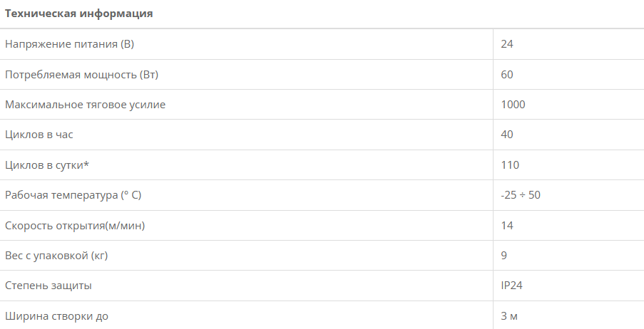Click the traction force value 1000
The width and height of the screenshot is (644, 329).
(513, 105)
